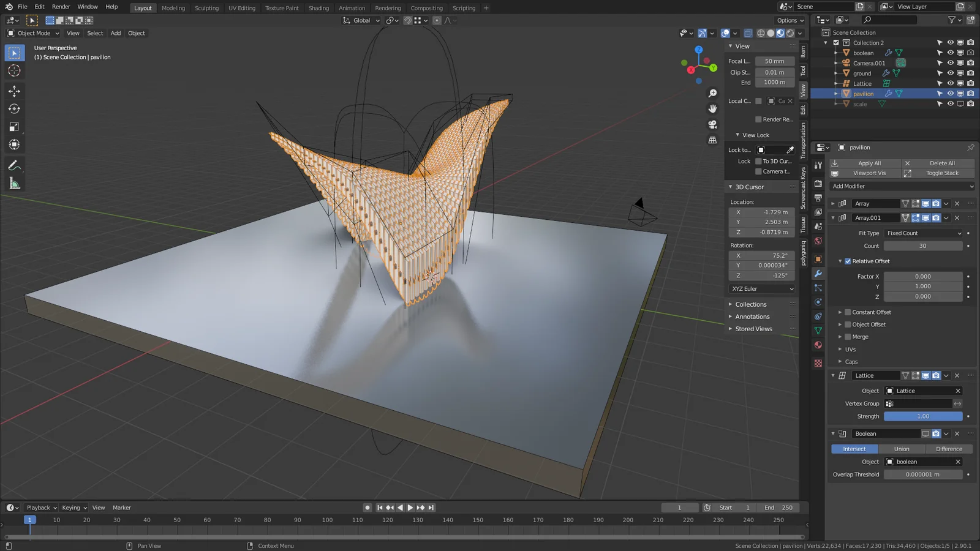Hide the ground object in the outliner
The height and width of the screenshot is (551, 980).
pos(950,73)
